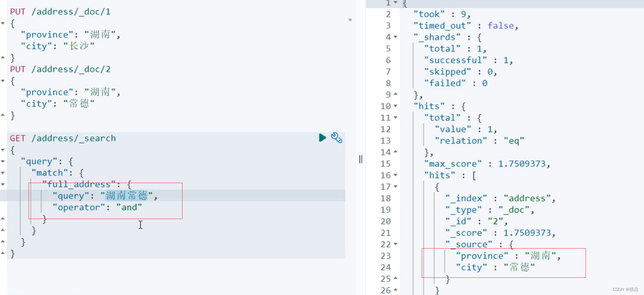644x295 pixels.
Task: Click the "_index" : "address" line
Action: (500, 198)
